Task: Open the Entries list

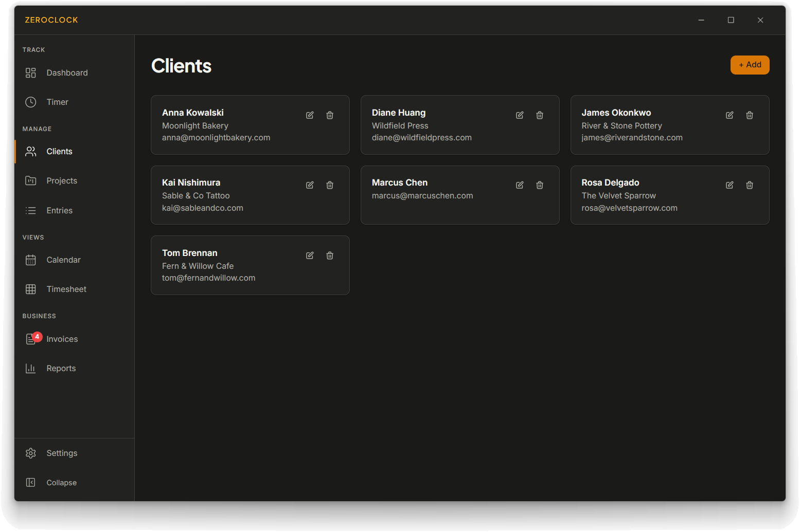Action: point(59,211)
